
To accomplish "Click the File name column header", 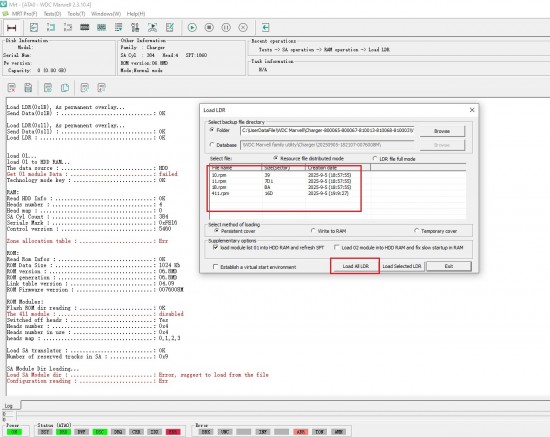I will tap(235, 168).
